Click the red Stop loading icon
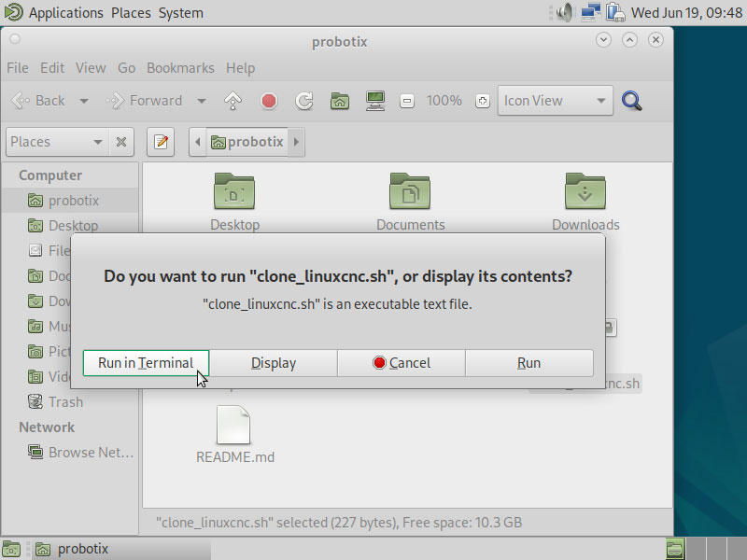Screen dimensions: 747x560 click(x=269, y=101)
